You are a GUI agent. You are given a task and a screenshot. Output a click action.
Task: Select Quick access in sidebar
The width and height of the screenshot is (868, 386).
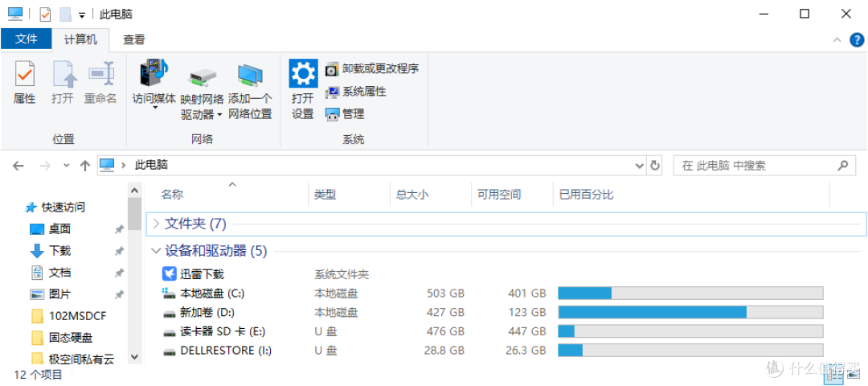(x=55, y=207)
